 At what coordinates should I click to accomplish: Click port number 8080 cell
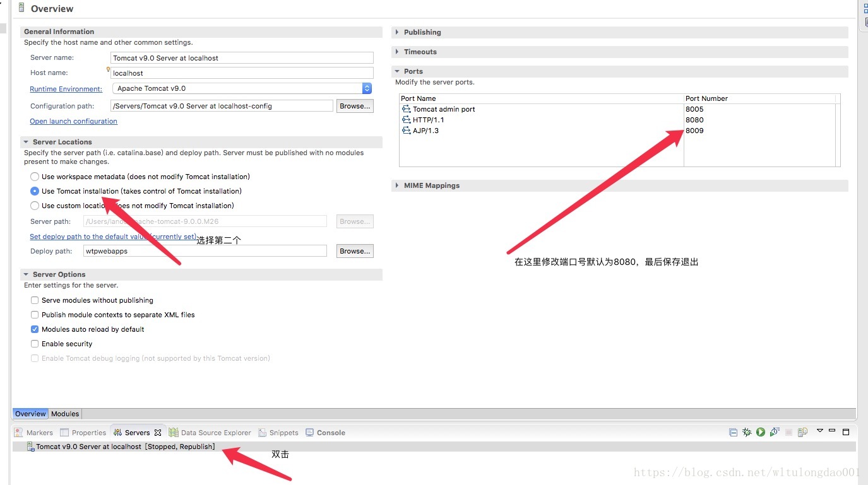coord(694,120)
